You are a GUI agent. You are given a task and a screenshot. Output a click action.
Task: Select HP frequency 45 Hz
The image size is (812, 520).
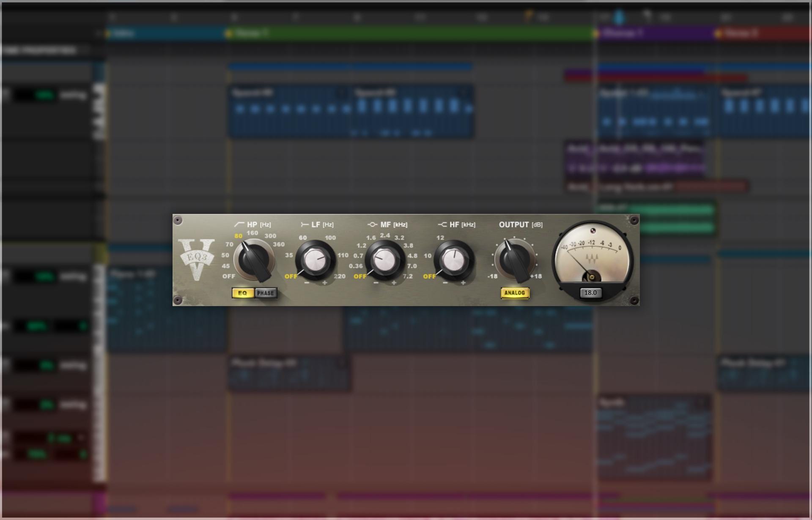(226, 266)
